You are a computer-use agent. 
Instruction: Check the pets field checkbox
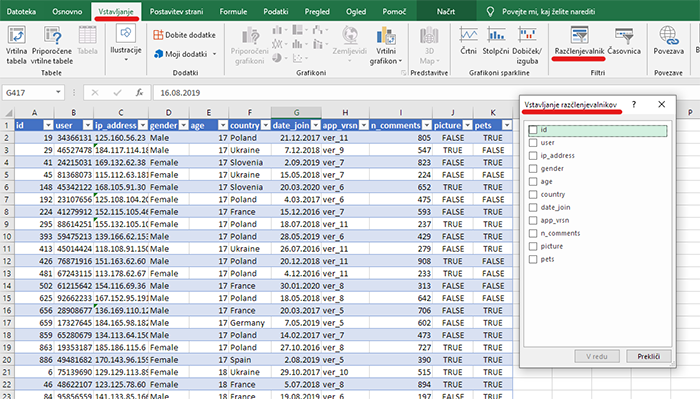pos(533,259)
